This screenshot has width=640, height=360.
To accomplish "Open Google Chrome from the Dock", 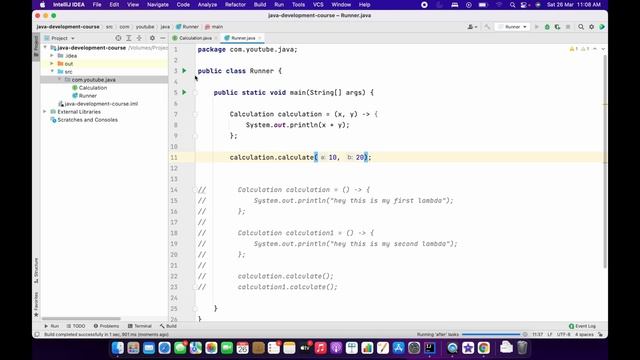I will [x=484, y=348].
